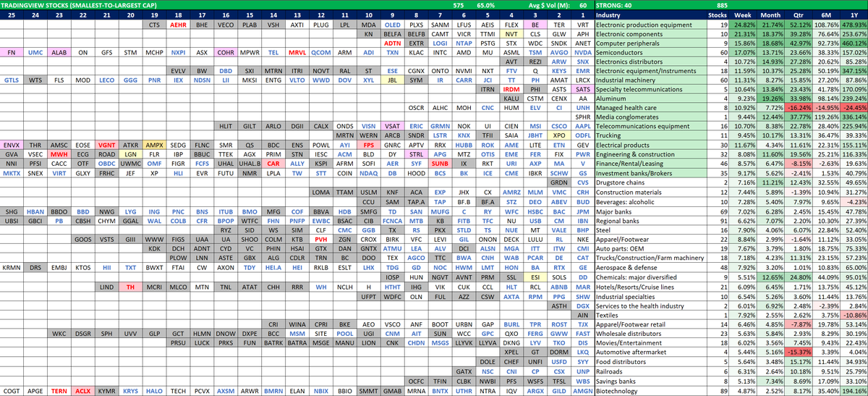Select the red FPS ticker cell

pyautogui.click(x=368, y=144)
